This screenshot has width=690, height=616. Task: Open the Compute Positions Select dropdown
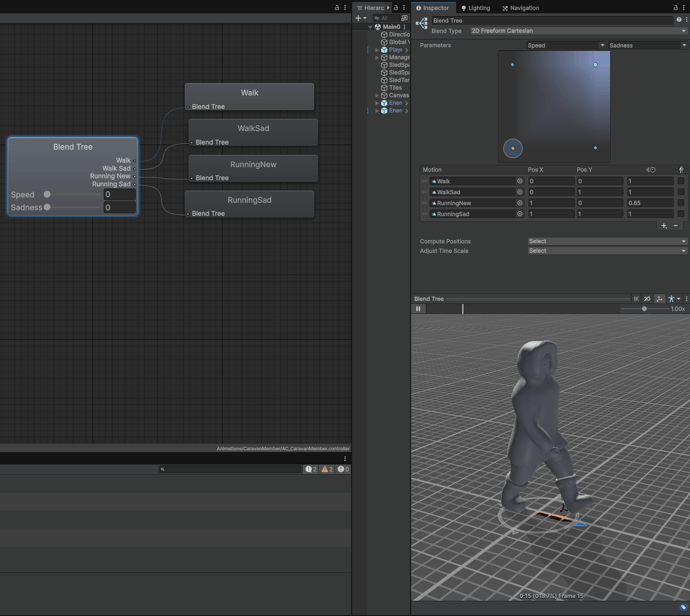[606, 241]
